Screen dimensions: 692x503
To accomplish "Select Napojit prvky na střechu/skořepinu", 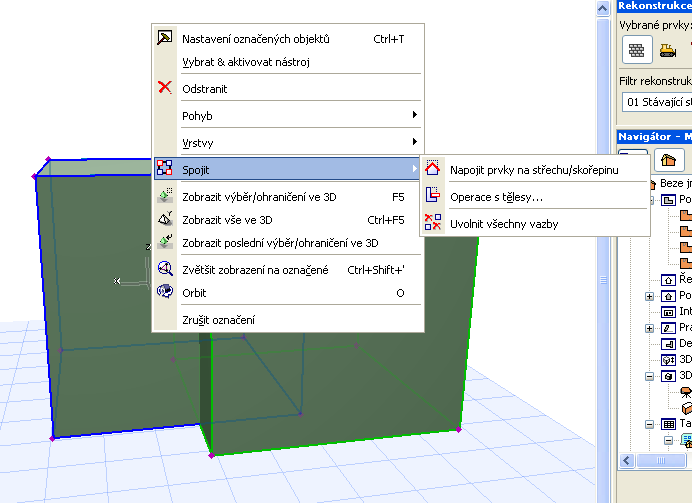I will (535, 170).
